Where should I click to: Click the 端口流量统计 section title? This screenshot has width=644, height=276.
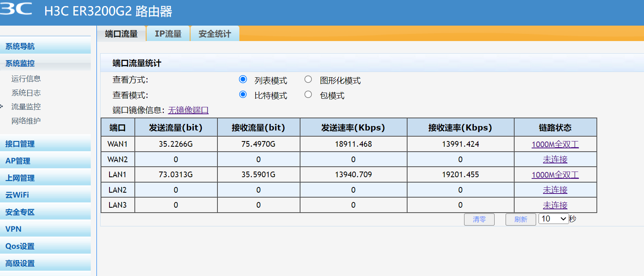click(137, 63)
